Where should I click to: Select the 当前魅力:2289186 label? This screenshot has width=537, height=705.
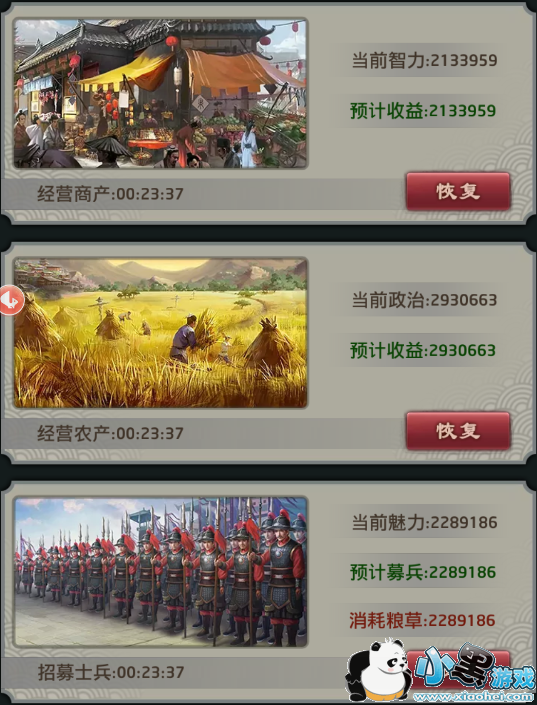424,522
